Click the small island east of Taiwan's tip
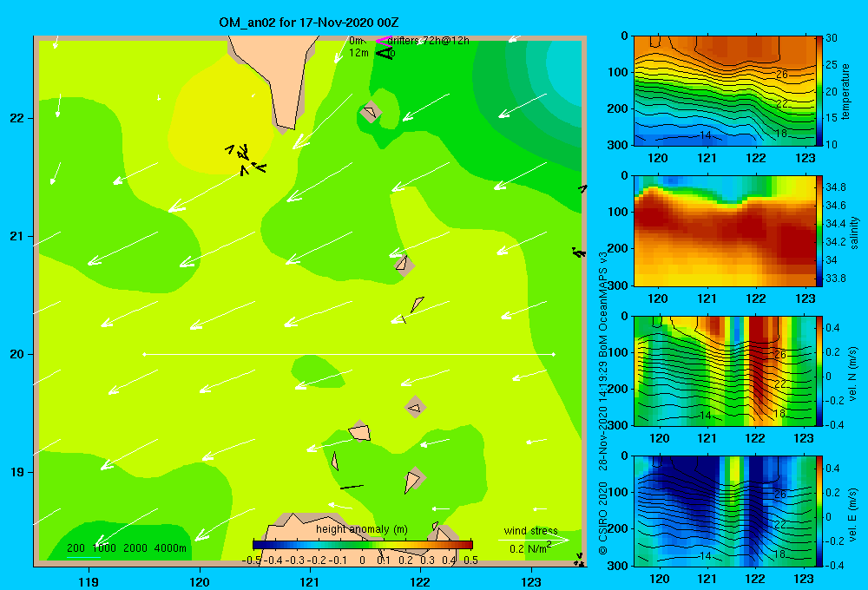 tap(371, 112)
